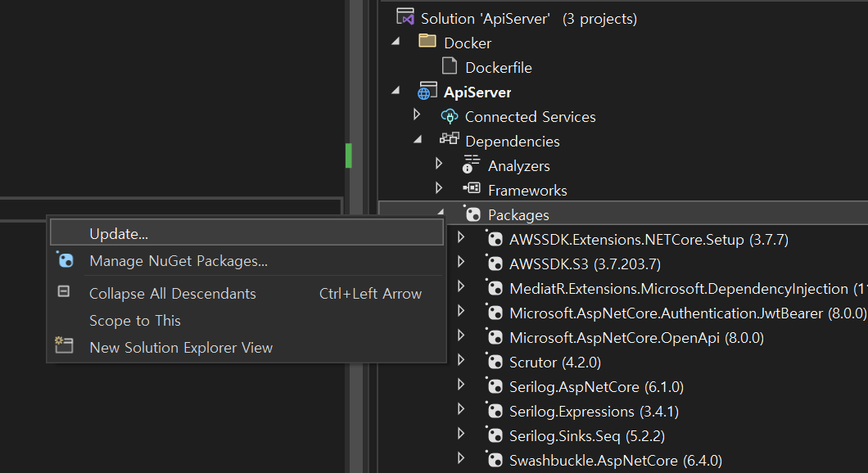The image size is (868, 473).
Task: Click the Manage NuGet Packages menu icon
Action: point(65,259)
